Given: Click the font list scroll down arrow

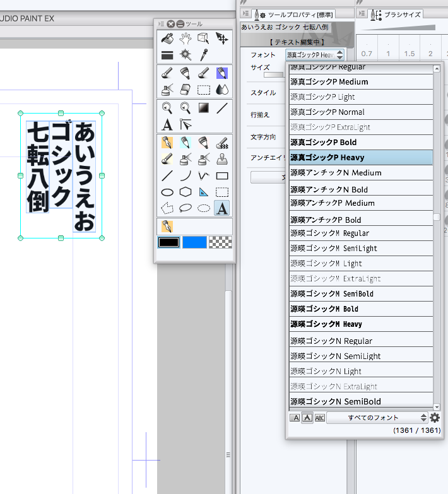Looking at the screenshot, I should tap(437, 406).
